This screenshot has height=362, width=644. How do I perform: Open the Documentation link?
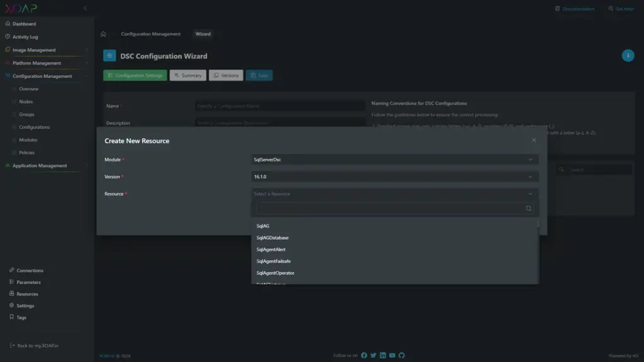tap(575, 9)
